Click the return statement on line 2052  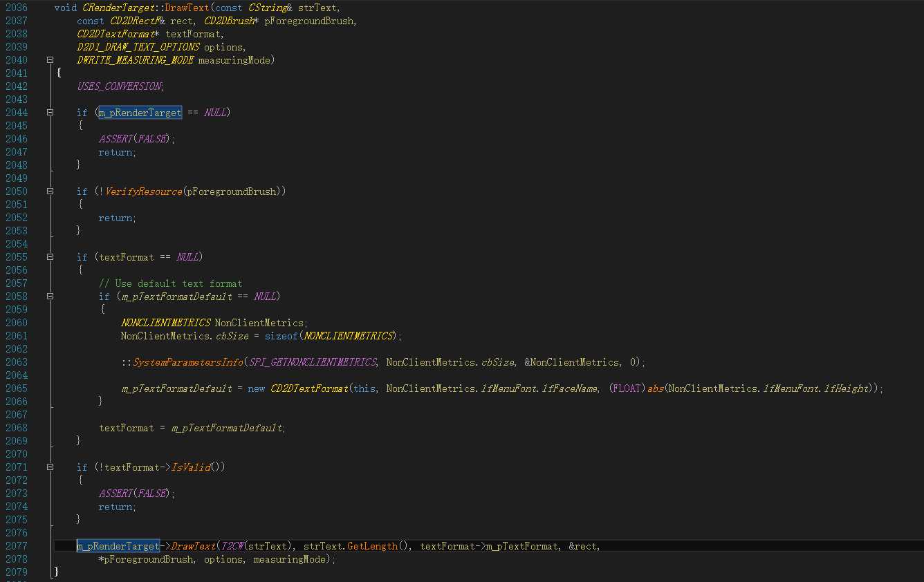115,218
